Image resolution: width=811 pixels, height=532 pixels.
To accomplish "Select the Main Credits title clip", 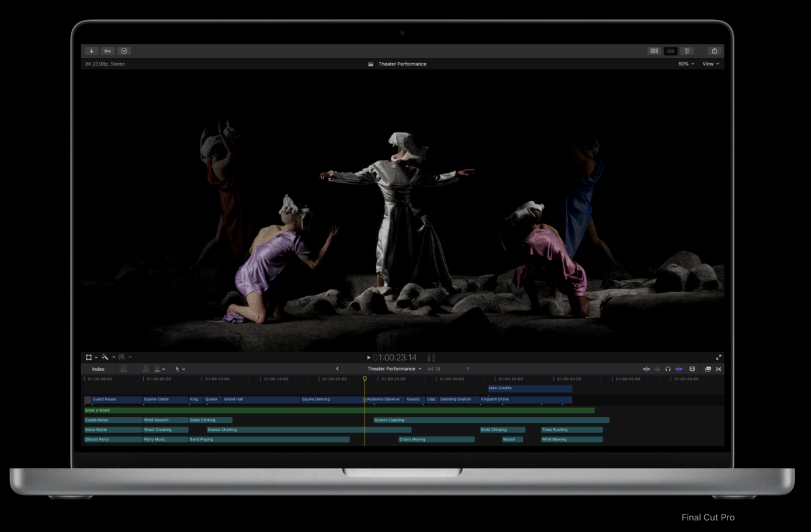I will tap(529, 388).
